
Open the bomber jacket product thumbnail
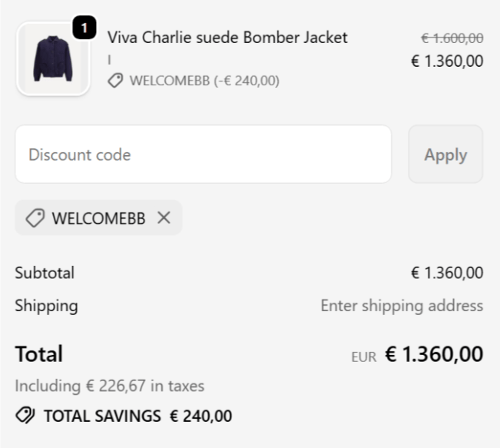point(52,60)
